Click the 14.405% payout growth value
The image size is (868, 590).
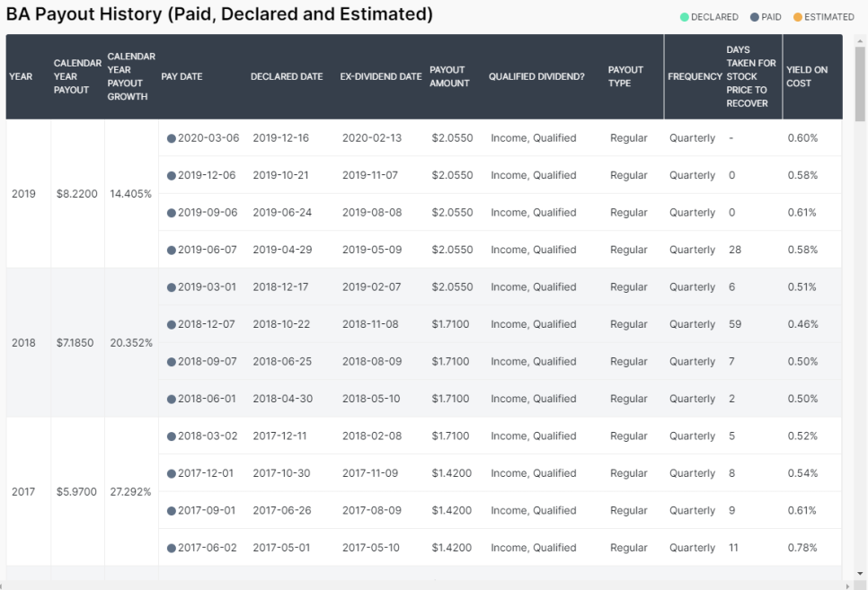(x=130, y=194)
